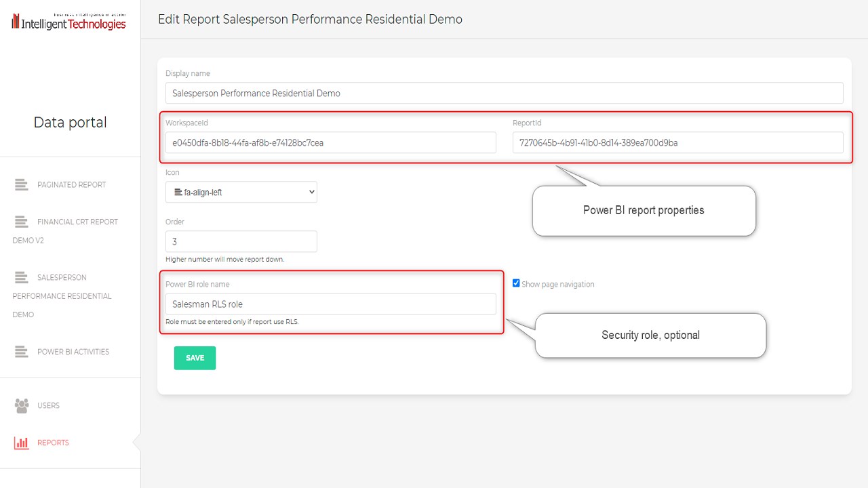The height and width of the screenshot is (488, 868).
Task: Click the Users group icon
Action: coord(22,405)
